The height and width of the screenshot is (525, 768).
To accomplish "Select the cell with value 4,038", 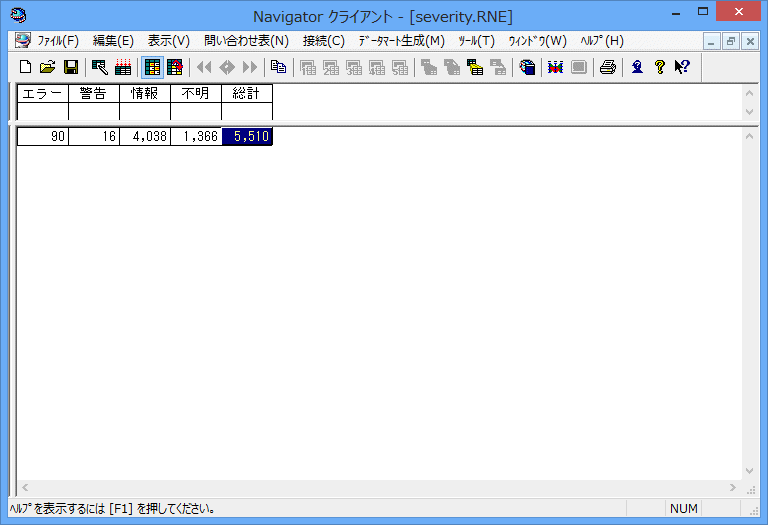I will click(145, 137).
